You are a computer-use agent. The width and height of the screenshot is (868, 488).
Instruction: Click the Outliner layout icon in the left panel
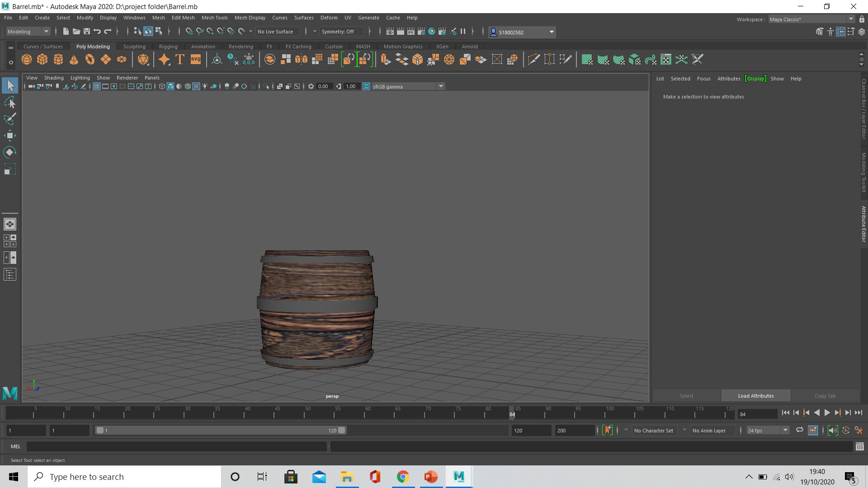pyautogui.click(x=10, y=274)
